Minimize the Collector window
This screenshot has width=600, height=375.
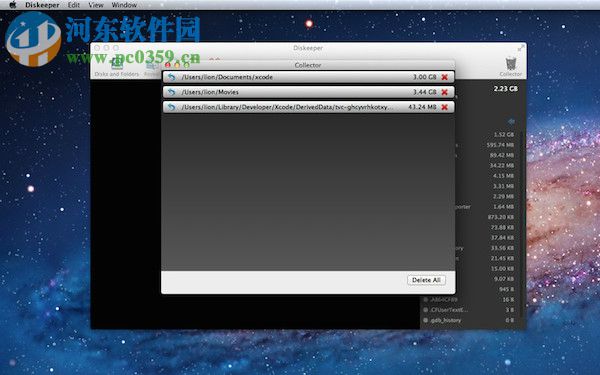tap(177, 65)
